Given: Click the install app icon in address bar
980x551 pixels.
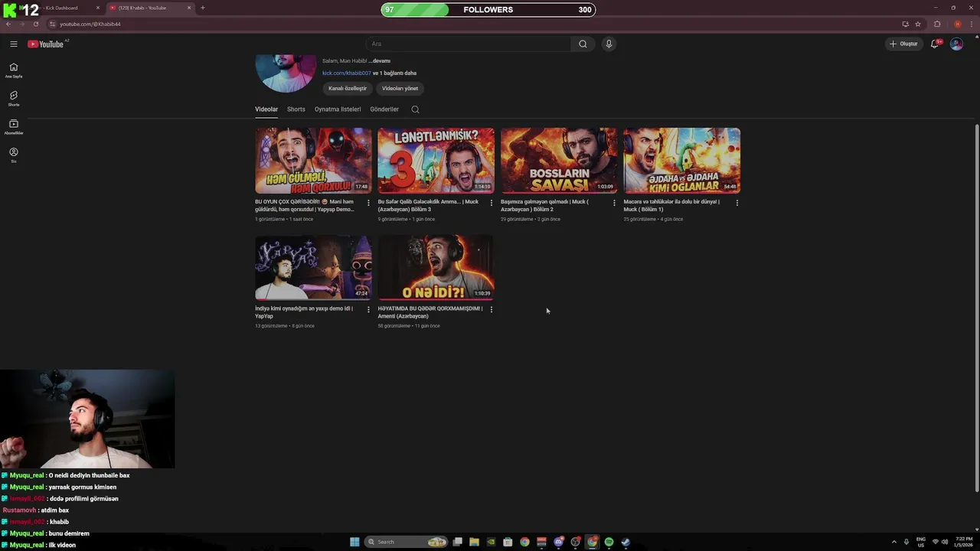Looking at the screenshot, I should (x=905, y=24).
